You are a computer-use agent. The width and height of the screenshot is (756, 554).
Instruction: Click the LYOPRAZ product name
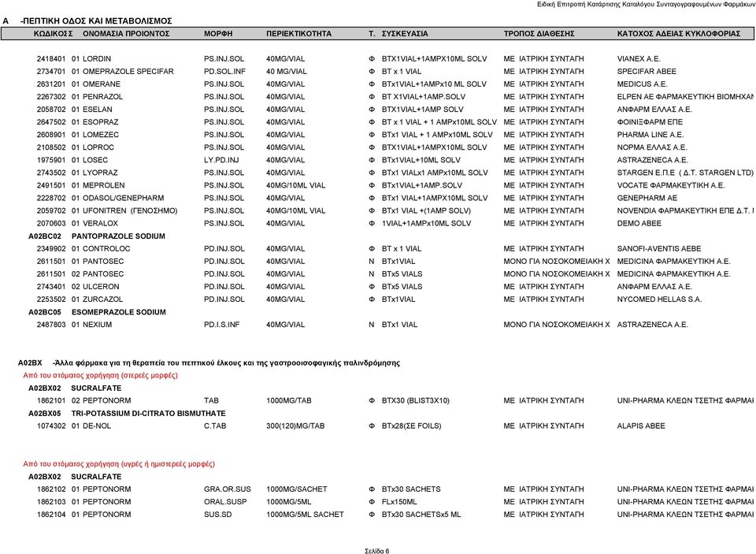tap(100, 173)
